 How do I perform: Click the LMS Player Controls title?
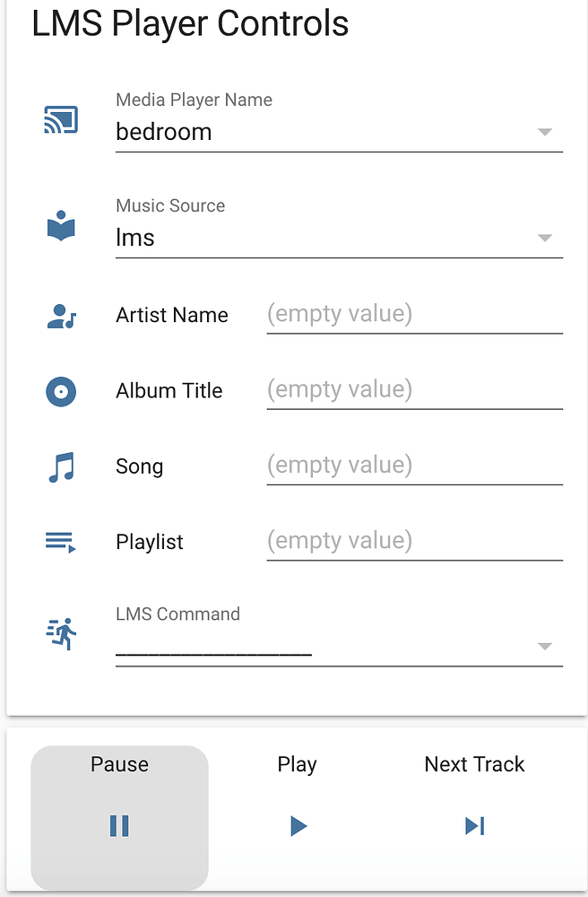tap(189, 24)
